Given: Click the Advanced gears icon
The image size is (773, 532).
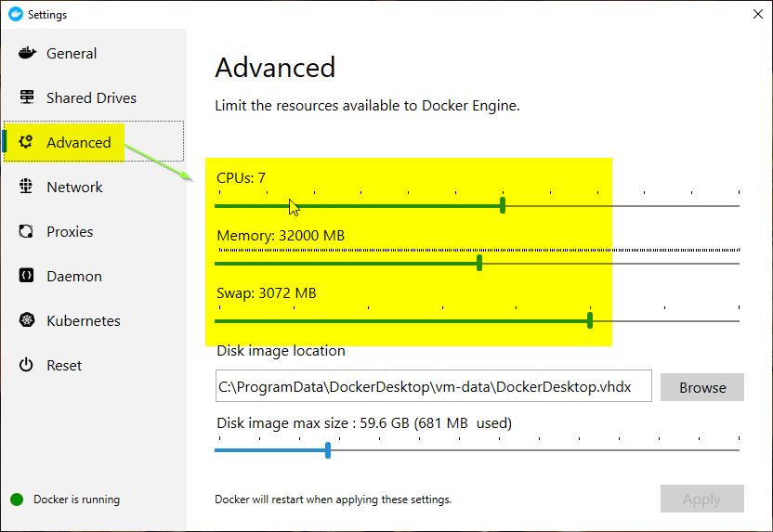Looking at the screenshot, I should (27, 142).
